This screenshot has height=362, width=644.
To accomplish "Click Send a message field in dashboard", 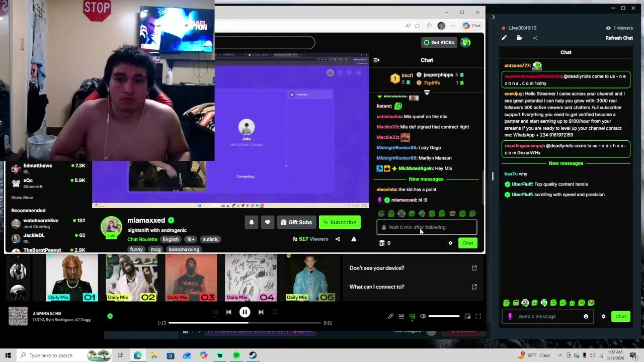I will (547, 316).
